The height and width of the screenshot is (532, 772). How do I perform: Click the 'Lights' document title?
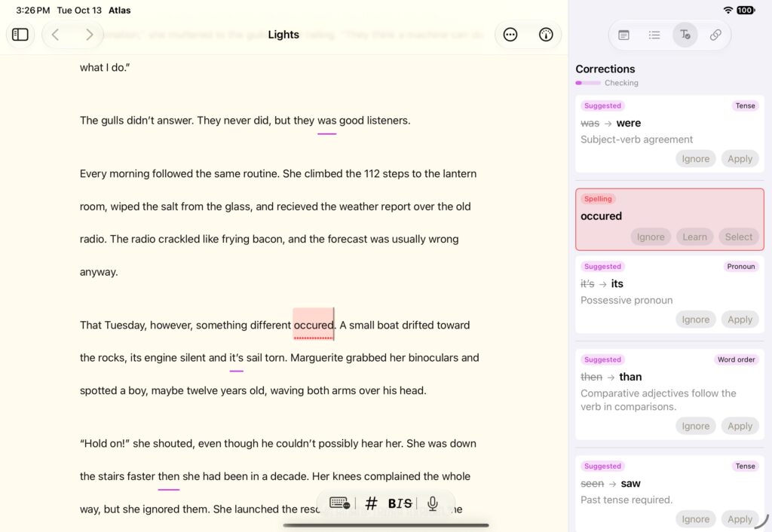click(x=283, y=35)
